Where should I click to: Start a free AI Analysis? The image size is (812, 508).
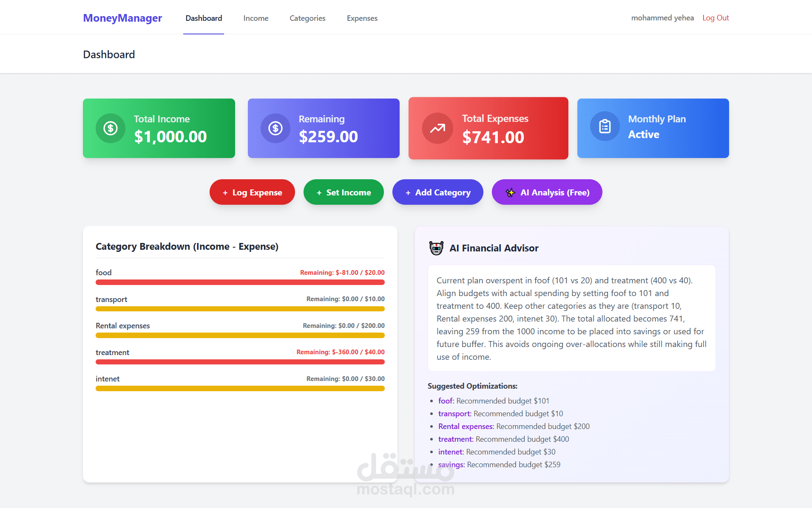(547, 192)
